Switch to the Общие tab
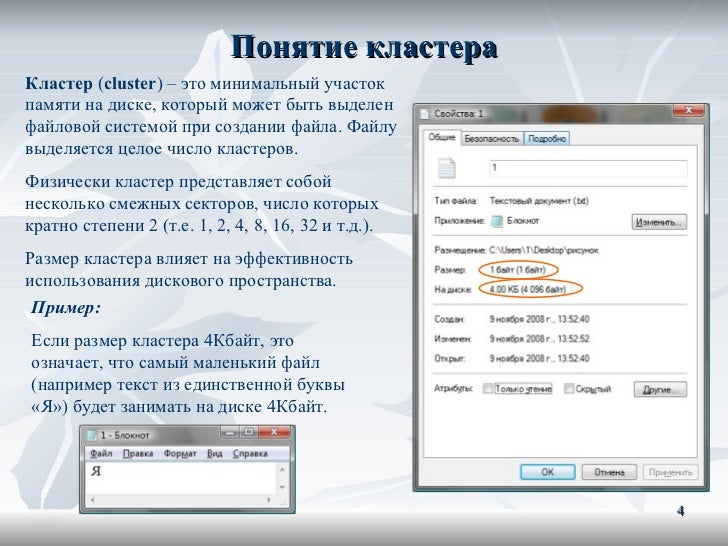 [442, 137]
